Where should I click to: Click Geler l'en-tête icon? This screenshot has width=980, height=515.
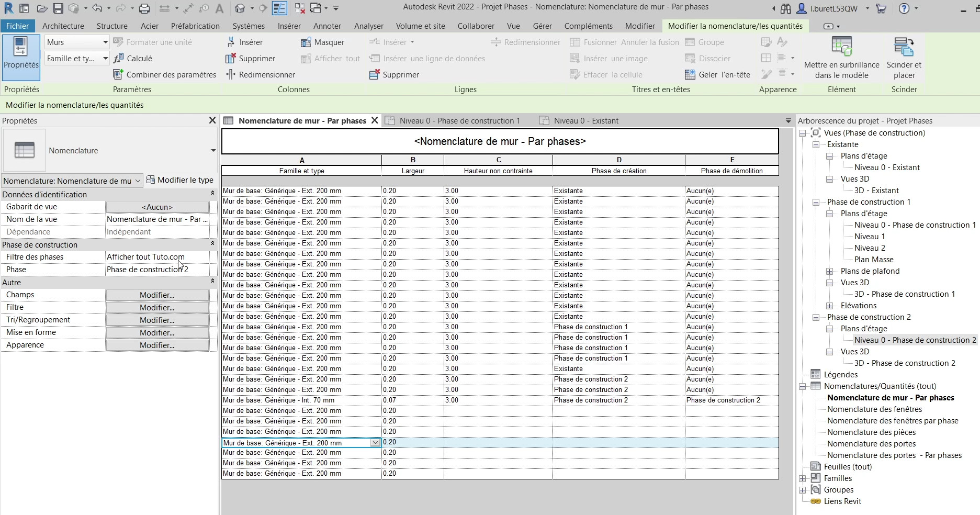pos(690,75)
